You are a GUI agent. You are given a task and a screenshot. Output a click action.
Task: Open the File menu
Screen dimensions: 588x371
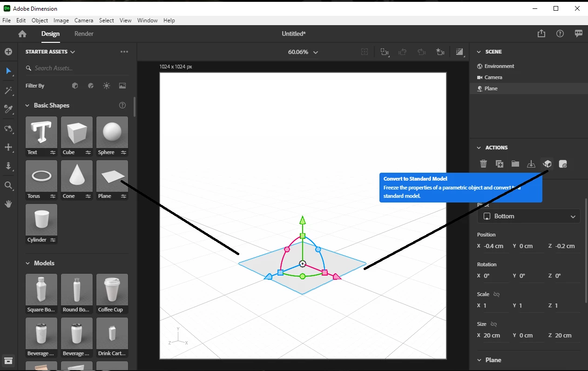coord(7,20)
